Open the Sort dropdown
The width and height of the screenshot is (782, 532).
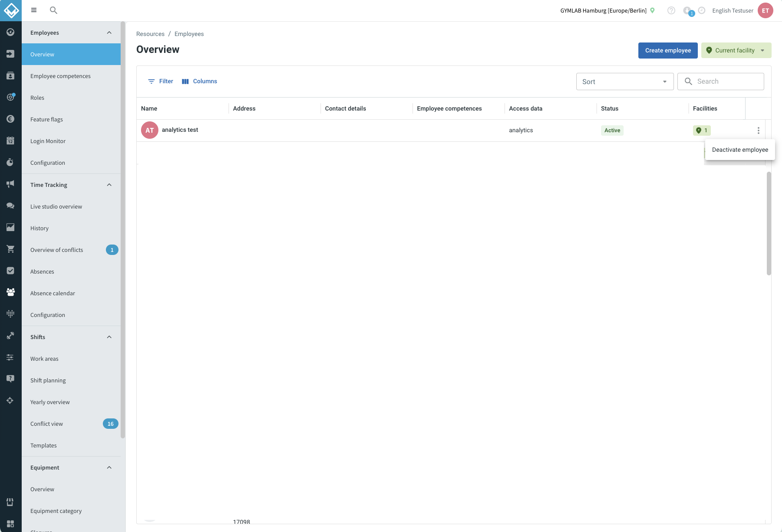point(625,82)
